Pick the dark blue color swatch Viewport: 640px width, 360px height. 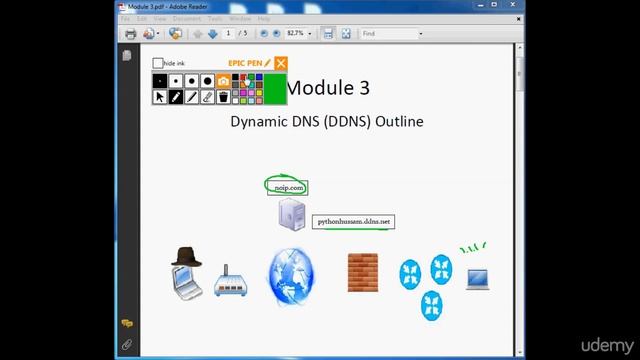tap(259, 77)
